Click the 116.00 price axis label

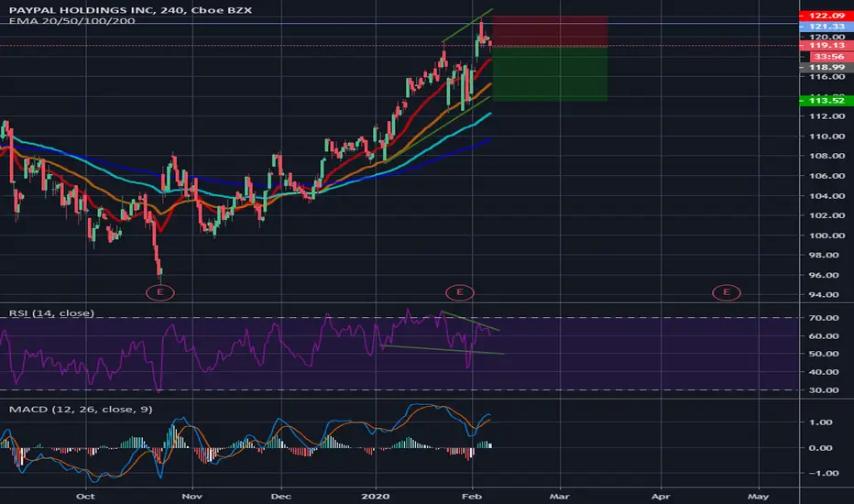[827, 77]
